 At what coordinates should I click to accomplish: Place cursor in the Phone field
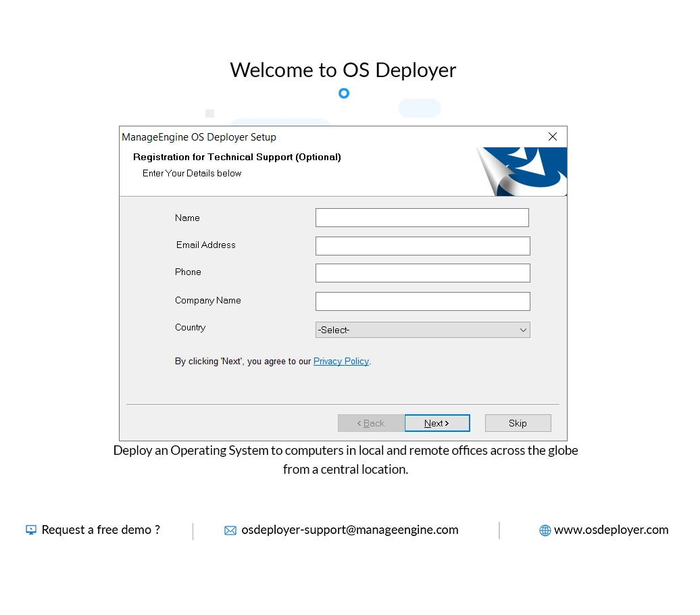coord(422,272)
